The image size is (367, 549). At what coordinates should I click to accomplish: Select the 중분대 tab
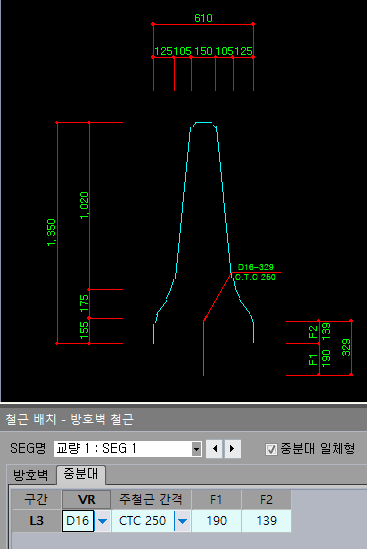coord(81,474)
